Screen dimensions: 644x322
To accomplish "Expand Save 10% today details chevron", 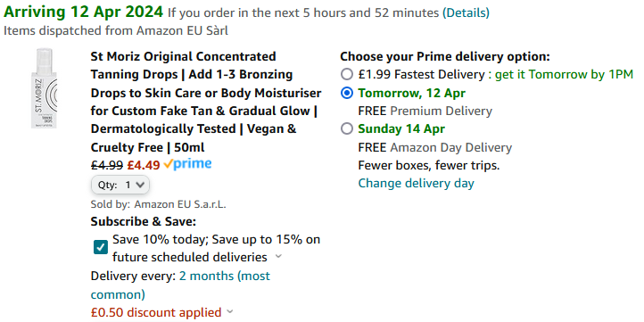I will click(x=278, y=257).
